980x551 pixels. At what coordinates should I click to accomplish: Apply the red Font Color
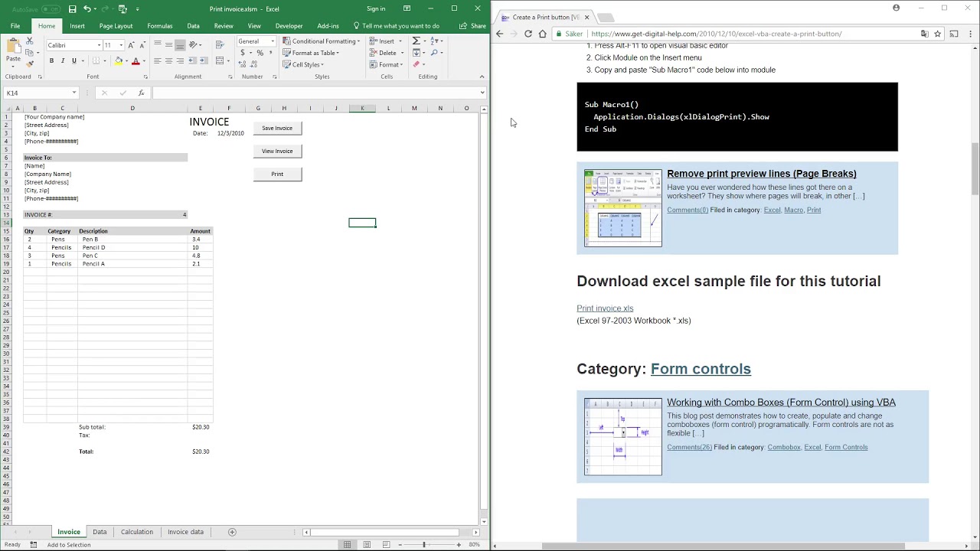coord(136,60)
